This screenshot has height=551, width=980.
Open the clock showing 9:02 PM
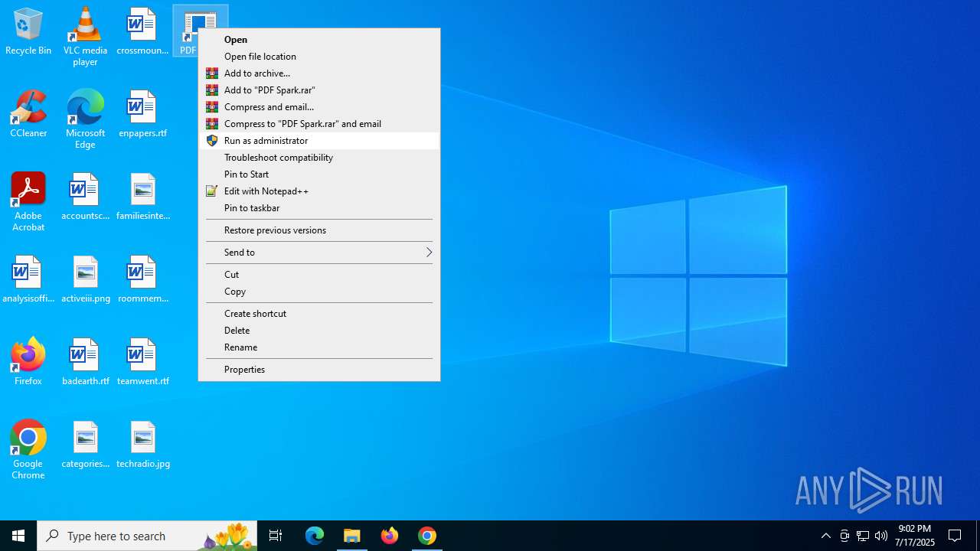point(915,536)
